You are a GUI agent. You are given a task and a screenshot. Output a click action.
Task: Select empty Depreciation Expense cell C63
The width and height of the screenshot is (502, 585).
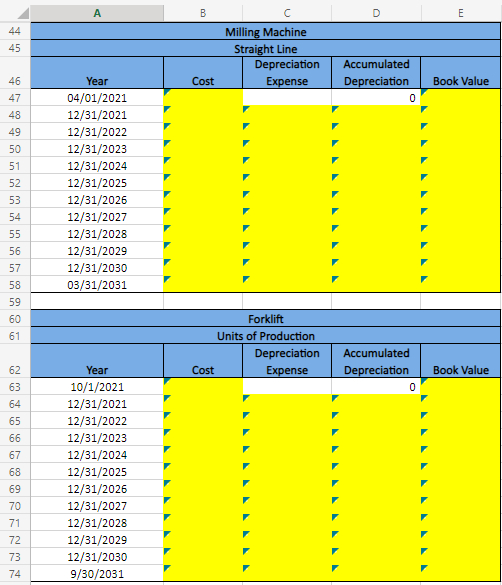287,387
